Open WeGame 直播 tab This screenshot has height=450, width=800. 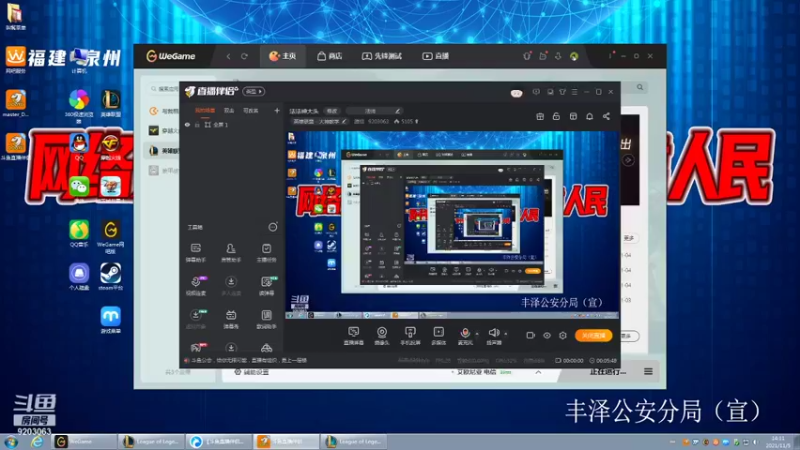click(435, 56)
